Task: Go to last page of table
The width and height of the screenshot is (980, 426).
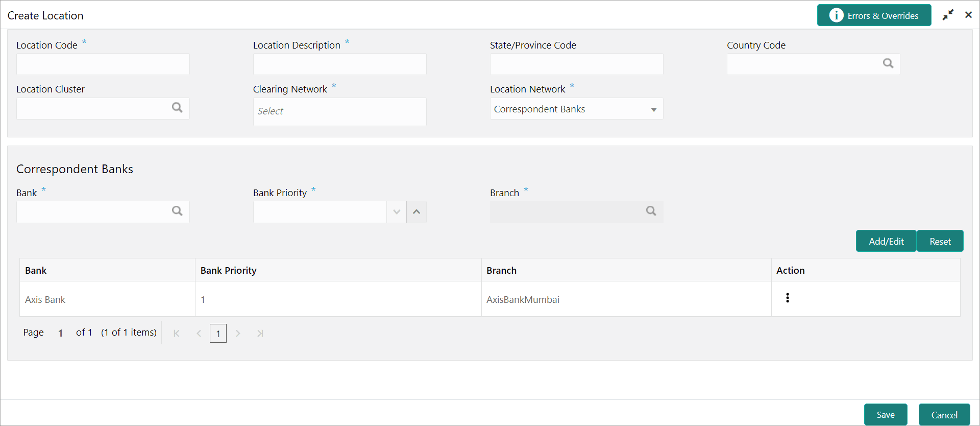Action: 260,334
